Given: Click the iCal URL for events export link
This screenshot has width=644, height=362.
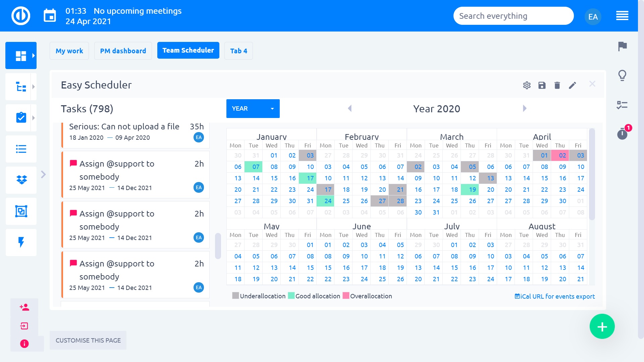Looking at the screenshot, I should [558, 296].
